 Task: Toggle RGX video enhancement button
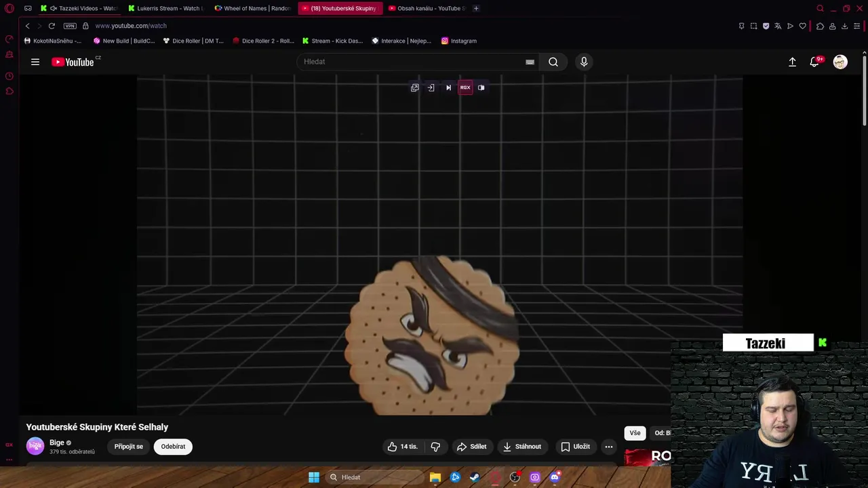click(x=465, y=87)
